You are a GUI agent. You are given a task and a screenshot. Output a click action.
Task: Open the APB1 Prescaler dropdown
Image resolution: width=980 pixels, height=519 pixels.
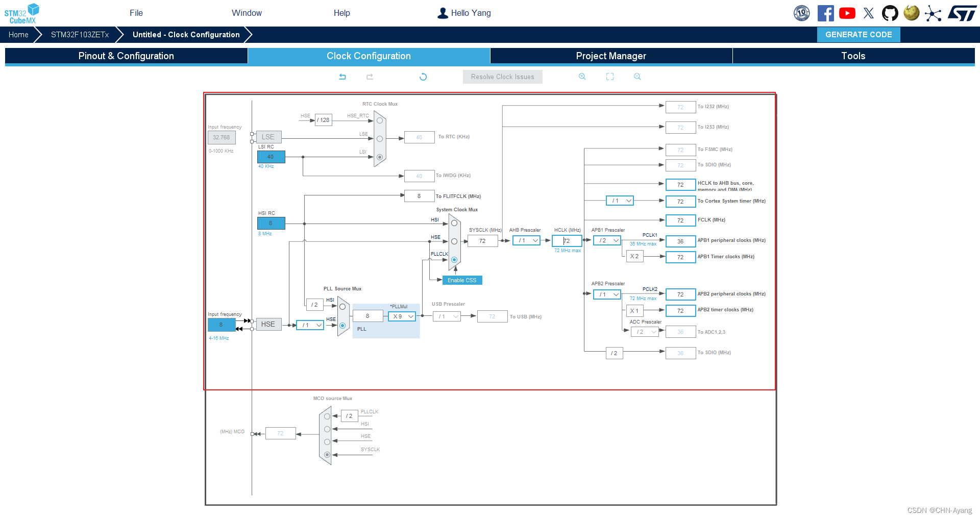(607, 240)
